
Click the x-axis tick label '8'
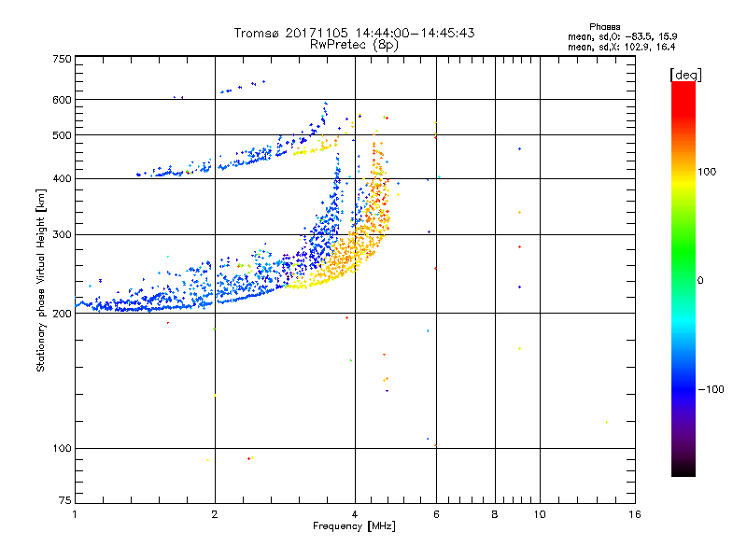pos(495,514)
